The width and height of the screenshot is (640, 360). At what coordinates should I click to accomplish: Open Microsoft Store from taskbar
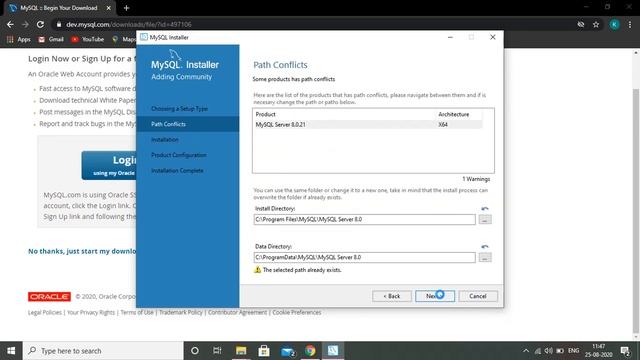tap(264, 351)
